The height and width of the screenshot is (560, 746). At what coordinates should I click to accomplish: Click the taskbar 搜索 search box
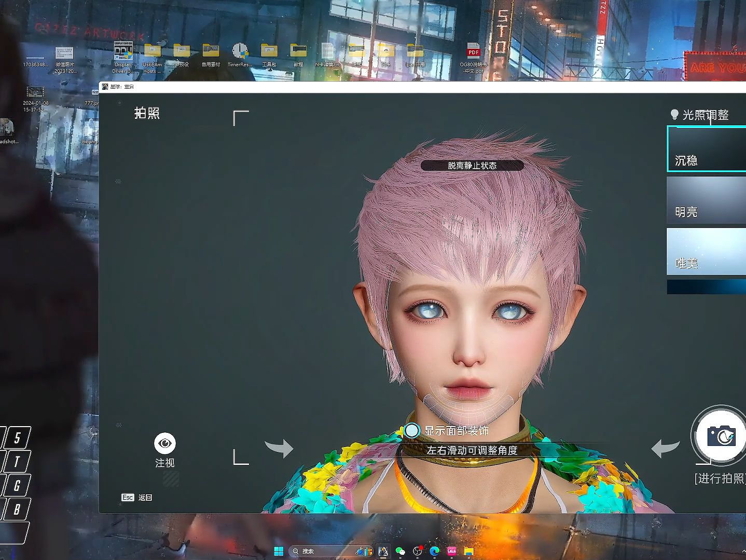(x=331, y=551)
